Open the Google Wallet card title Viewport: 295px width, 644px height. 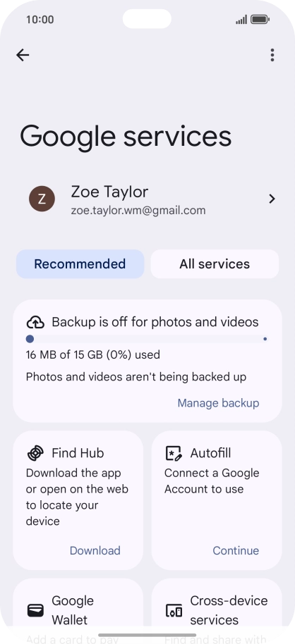click(73, 610)
